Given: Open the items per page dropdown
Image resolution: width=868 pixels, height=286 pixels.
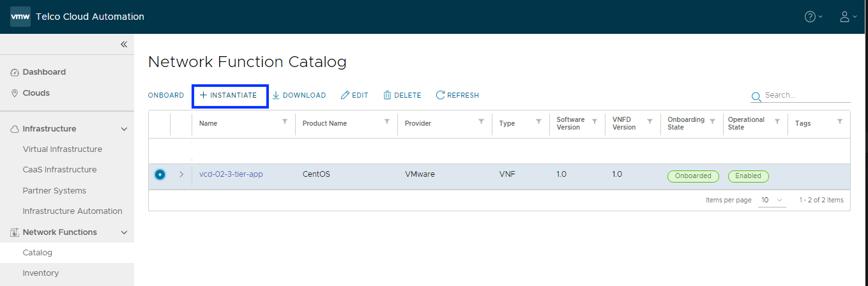Looking at the screenshot, I should point(772,200).
